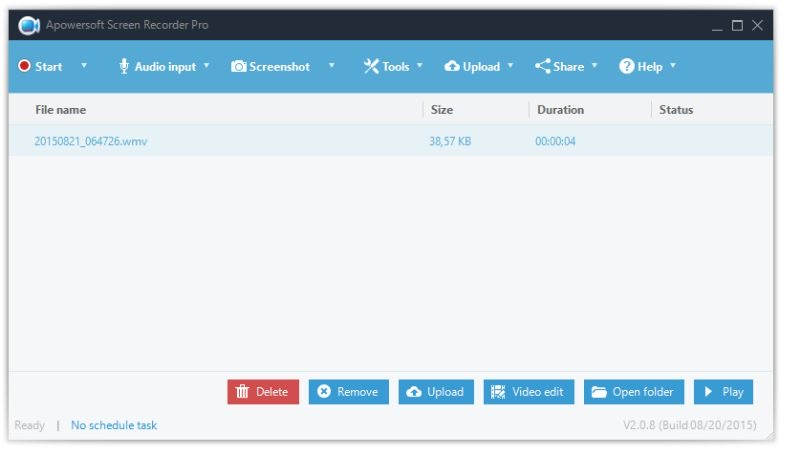Screen dimensions: 800x455
Task: Open Video edit for the recording
Action: pyautogui.click(x=529, y=392)
